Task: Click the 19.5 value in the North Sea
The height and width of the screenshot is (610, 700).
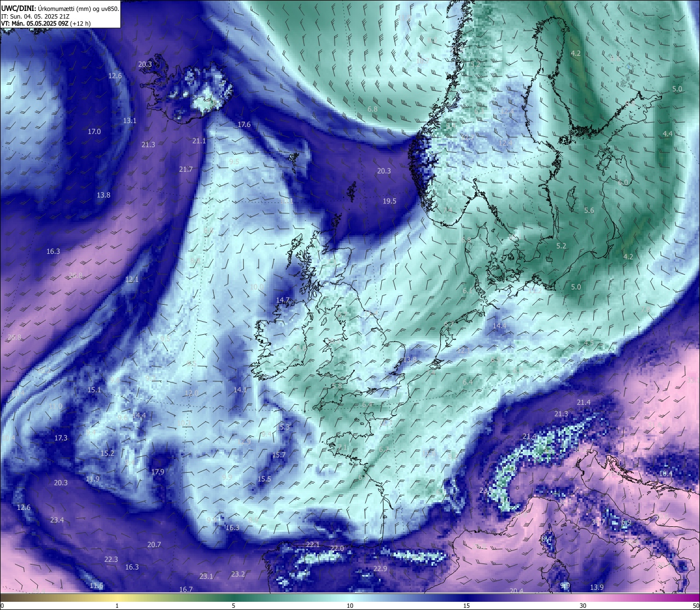Action: [x=389, y=201]
